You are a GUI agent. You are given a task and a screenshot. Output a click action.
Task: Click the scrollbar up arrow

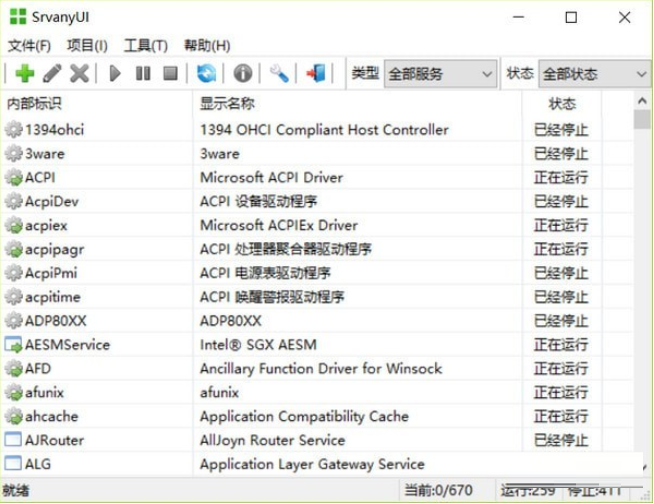tap(642, 101)
